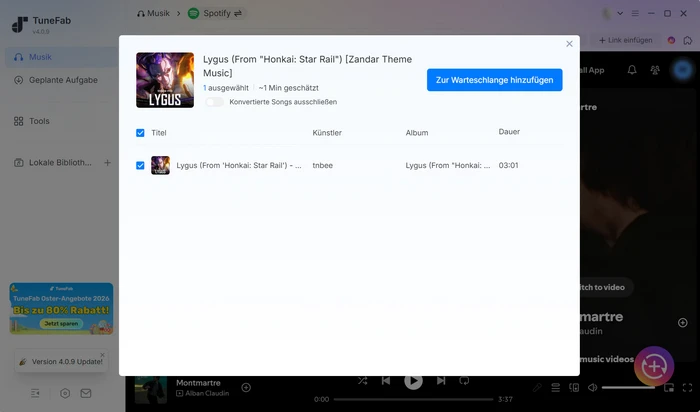Skip to the next track

(441, 381)
